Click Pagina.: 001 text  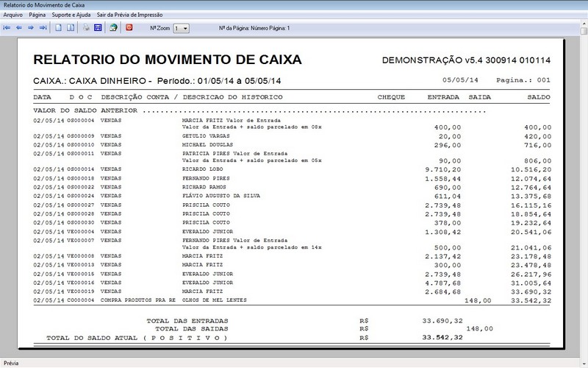pyautogui.click(x=523, y=80)
